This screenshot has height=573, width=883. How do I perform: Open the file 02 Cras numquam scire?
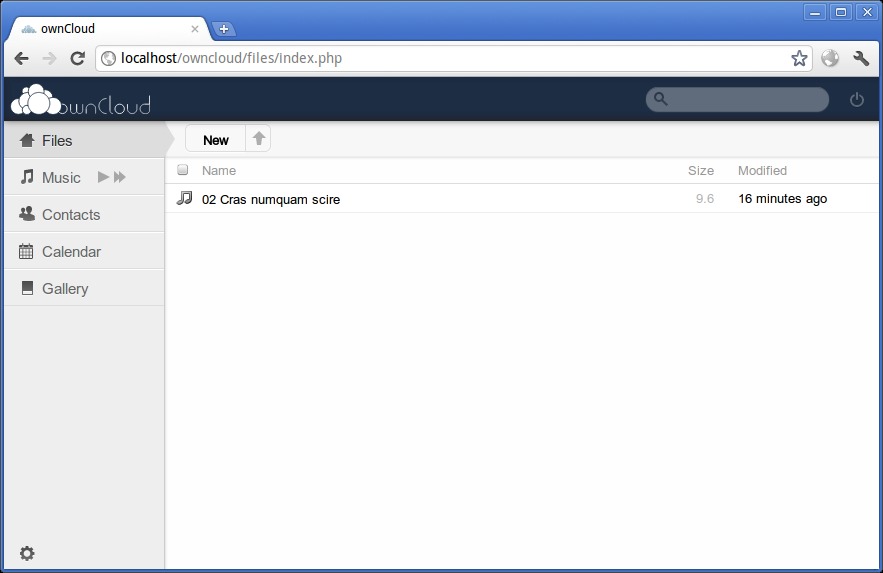point(271,199)
